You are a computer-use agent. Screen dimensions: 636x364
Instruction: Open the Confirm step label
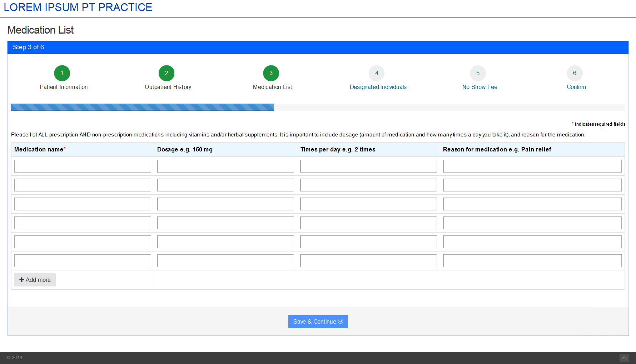point(576,87)
